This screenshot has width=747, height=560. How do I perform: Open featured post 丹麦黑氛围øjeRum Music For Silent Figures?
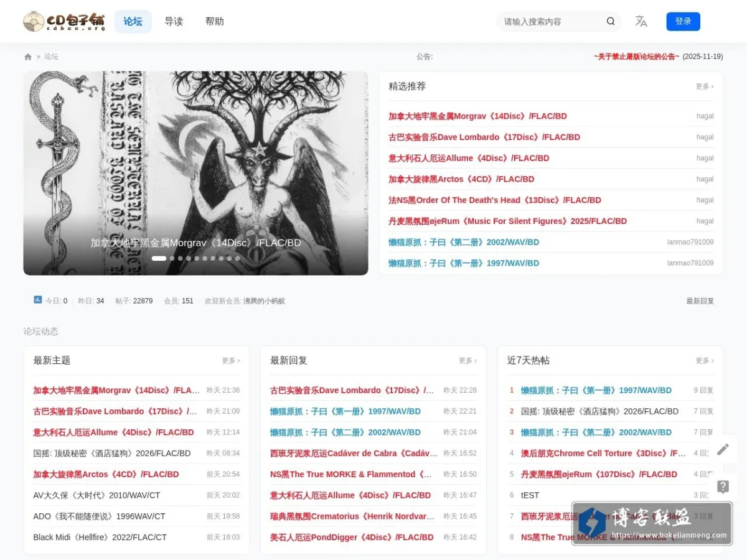click(x=507, y=221)
